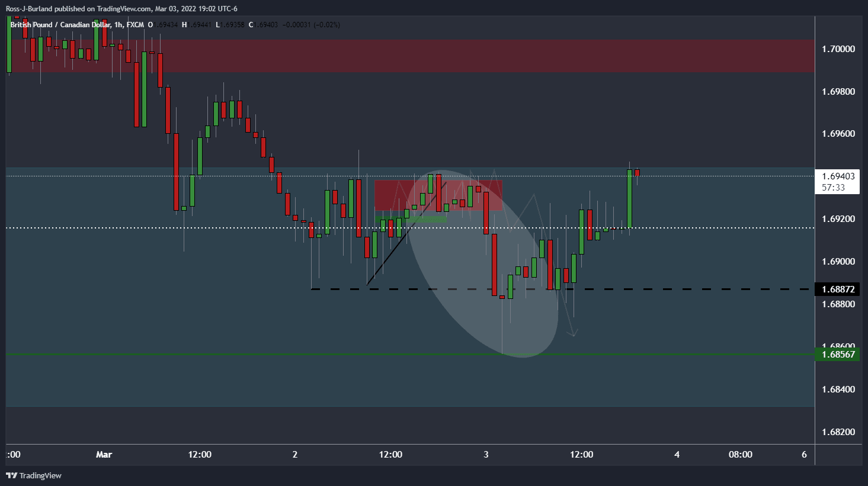The height and width of the screenshot is (486, 868).
Task: Click the time axis date label '3'
Action: (486, 455)
